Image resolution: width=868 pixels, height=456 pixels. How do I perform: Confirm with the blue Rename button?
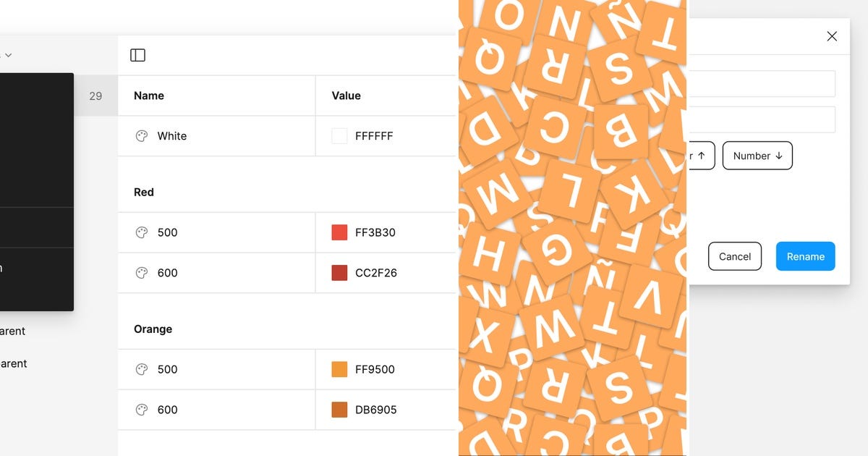[x=805, y=256]
